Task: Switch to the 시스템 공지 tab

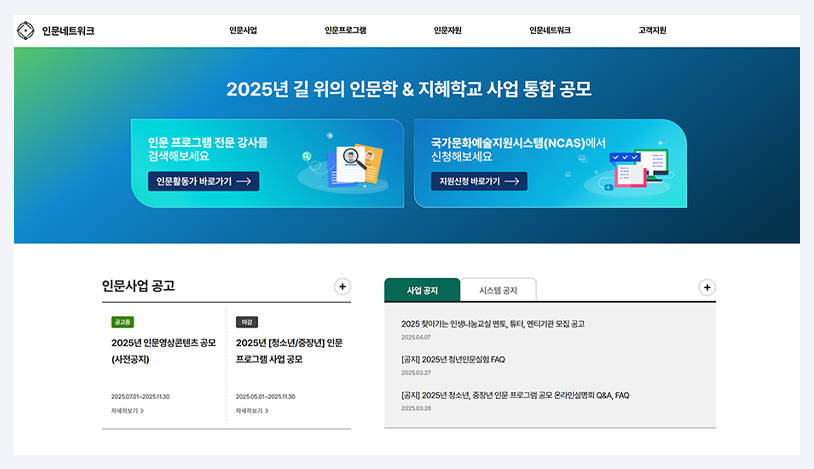Action: tap(498, 290)
